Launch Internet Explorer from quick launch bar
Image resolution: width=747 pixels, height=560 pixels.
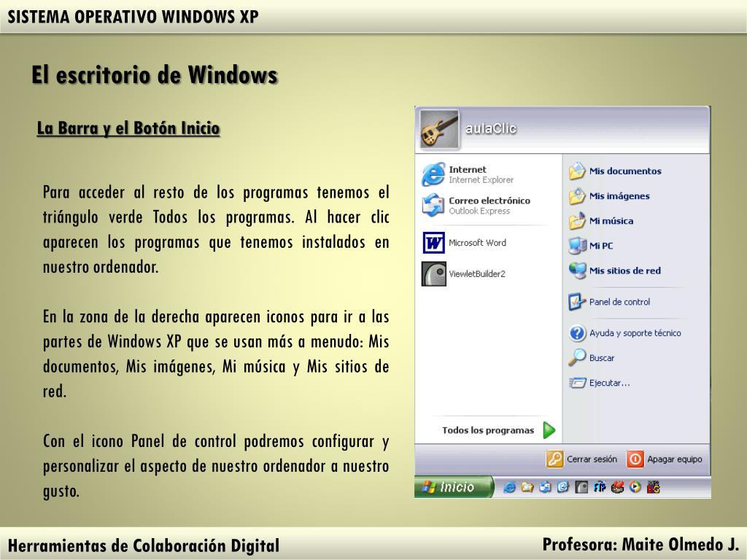pos(509,487)
